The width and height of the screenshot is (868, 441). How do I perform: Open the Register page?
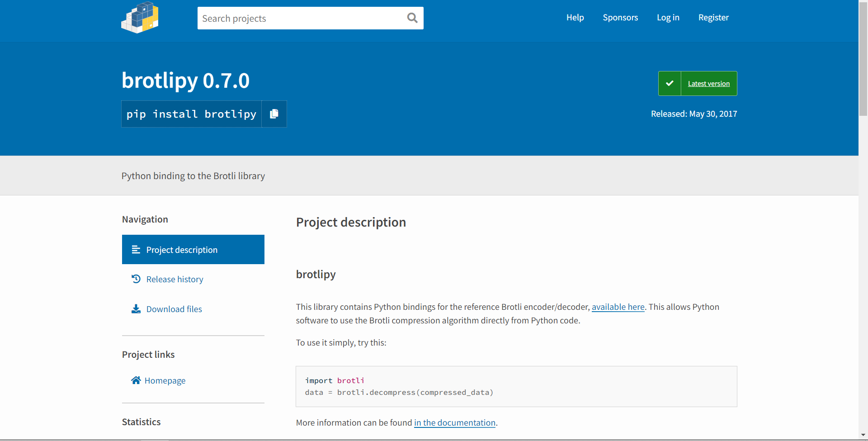tap(713, 18)
